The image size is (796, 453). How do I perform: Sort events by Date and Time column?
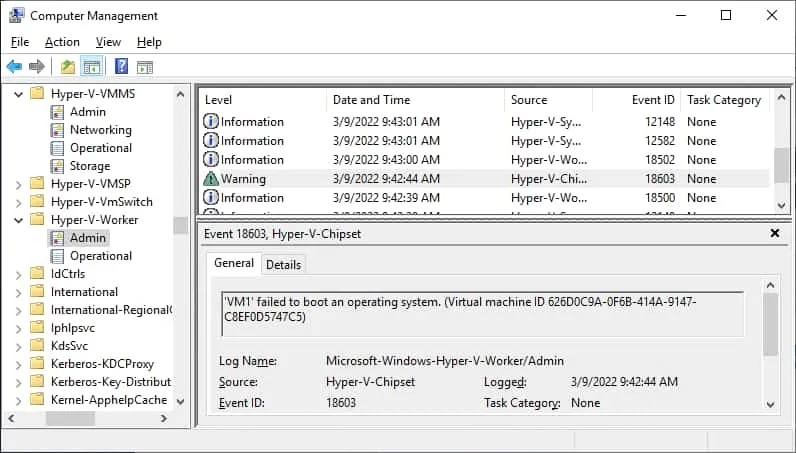371,100
